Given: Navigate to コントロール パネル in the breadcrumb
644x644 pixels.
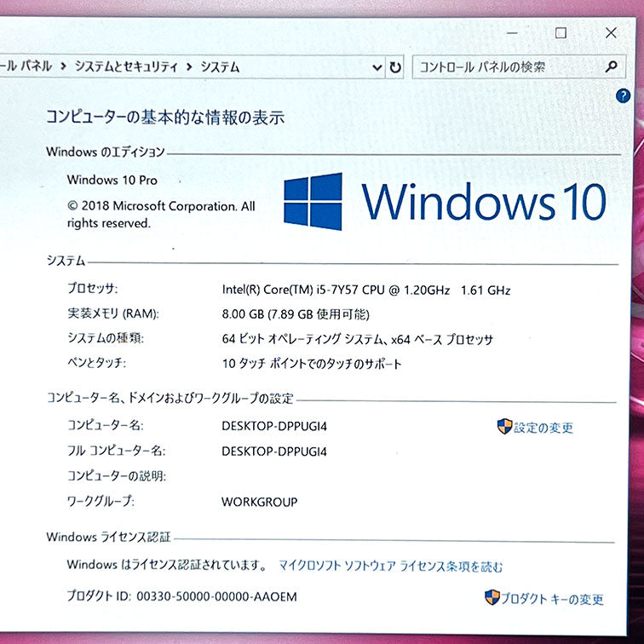Looking at the screenshot, I should 27,66.
